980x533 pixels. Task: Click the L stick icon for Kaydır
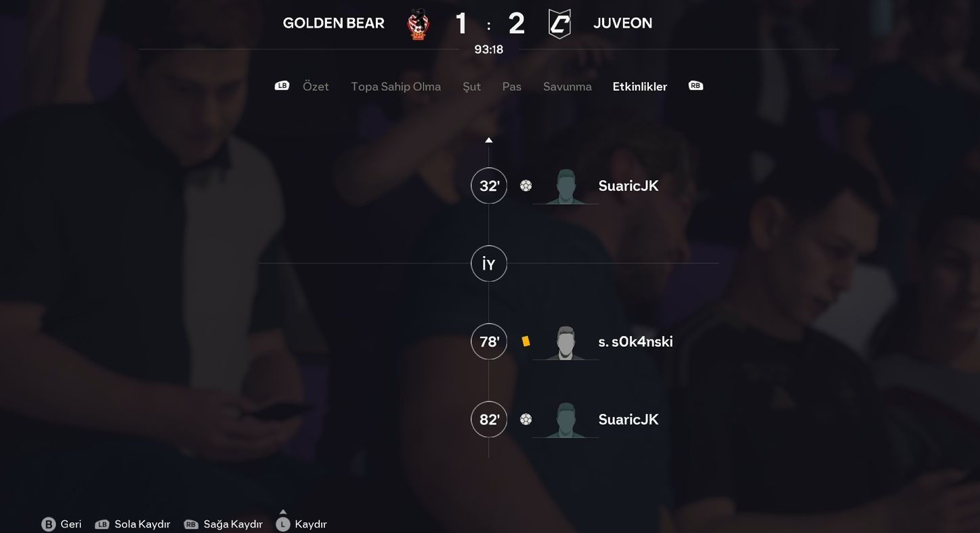pos(283,524)
